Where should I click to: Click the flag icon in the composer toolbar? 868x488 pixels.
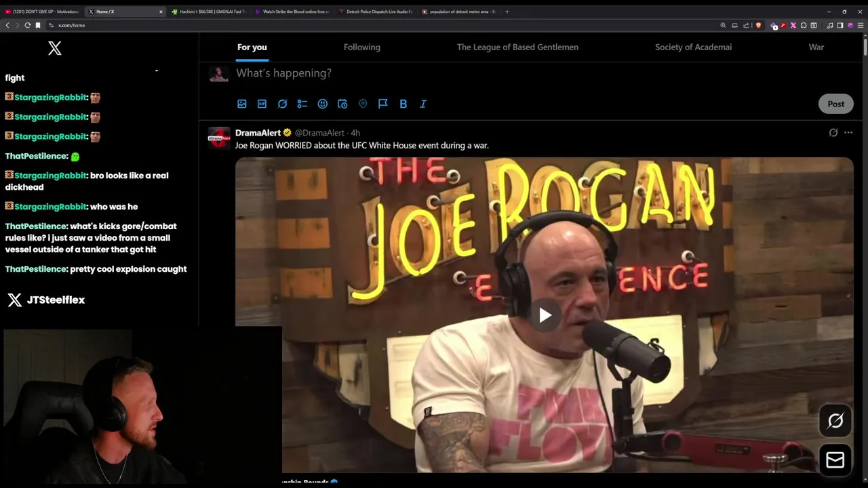383,104
